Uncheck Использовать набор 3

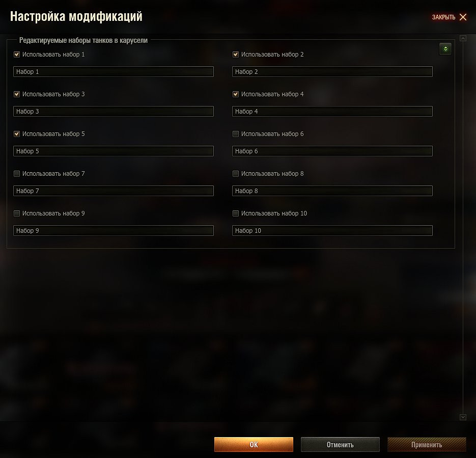pyautogui.click(x=17, y=94)
